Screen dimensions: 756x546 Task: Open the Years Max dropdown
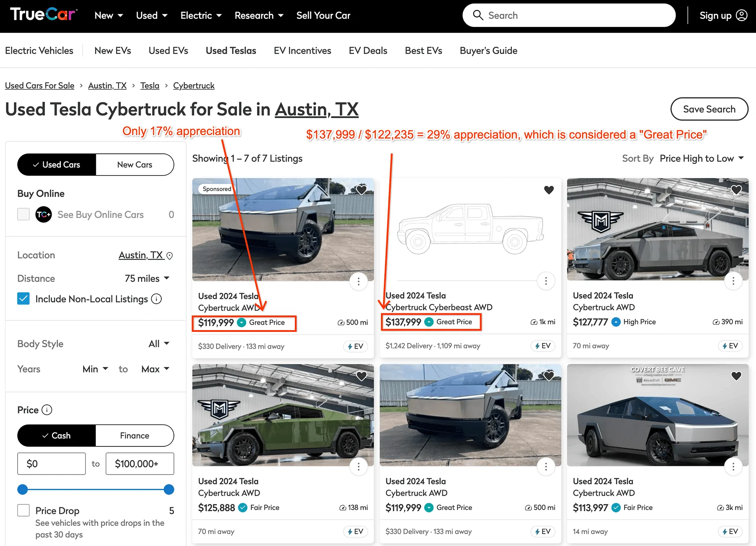(155, 369)
